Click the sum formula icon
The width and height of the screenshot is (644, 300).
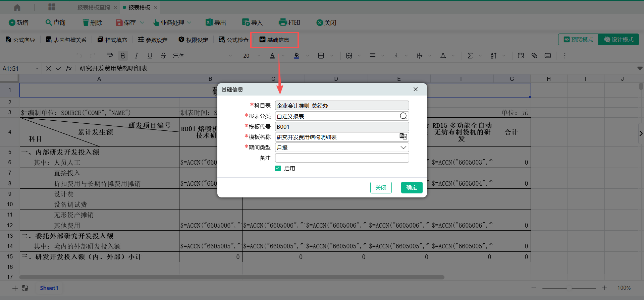pos(470,56)
